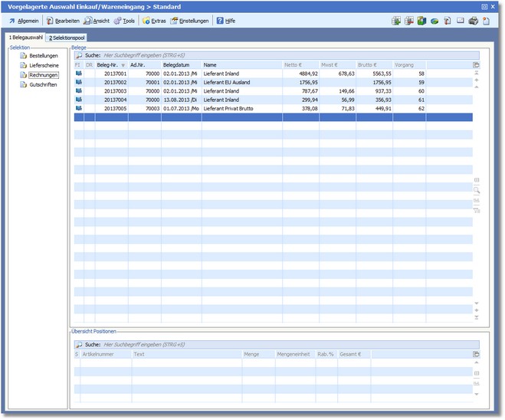Sort the table by Beleg-Nr. column

point(107,65)
